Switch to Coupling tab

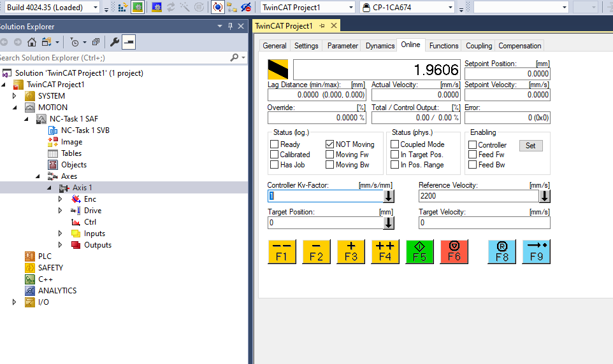pyautogui.click(x=479, y=46)
